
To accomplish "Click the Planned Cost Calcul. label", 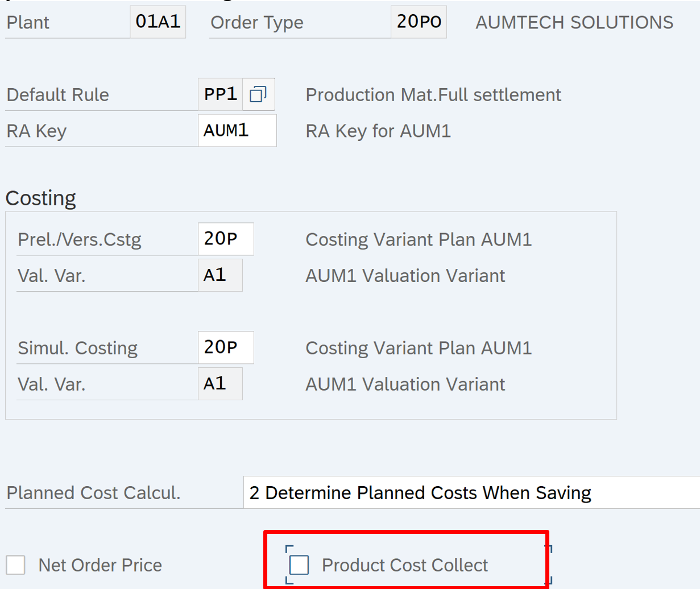I will pyautogui.click(x=93, y=492).
